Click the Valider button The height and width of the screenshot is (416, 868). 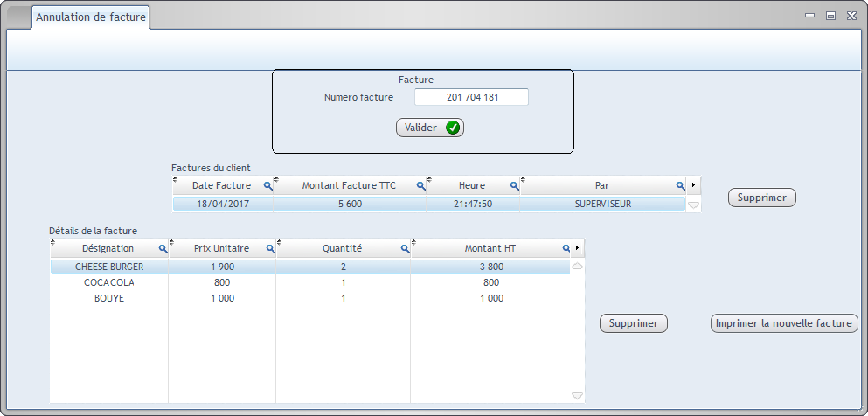(x=429, y=128)
